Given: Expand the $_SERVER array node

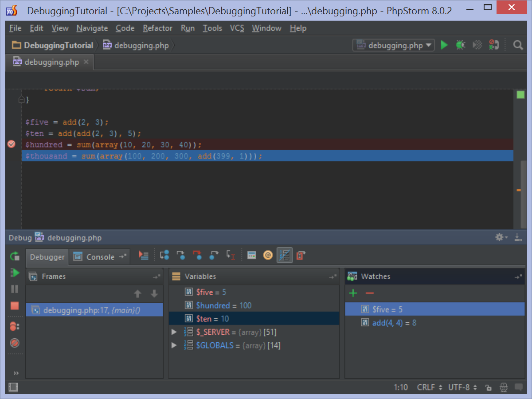Looking at the screenshot, I should [175, 332].
